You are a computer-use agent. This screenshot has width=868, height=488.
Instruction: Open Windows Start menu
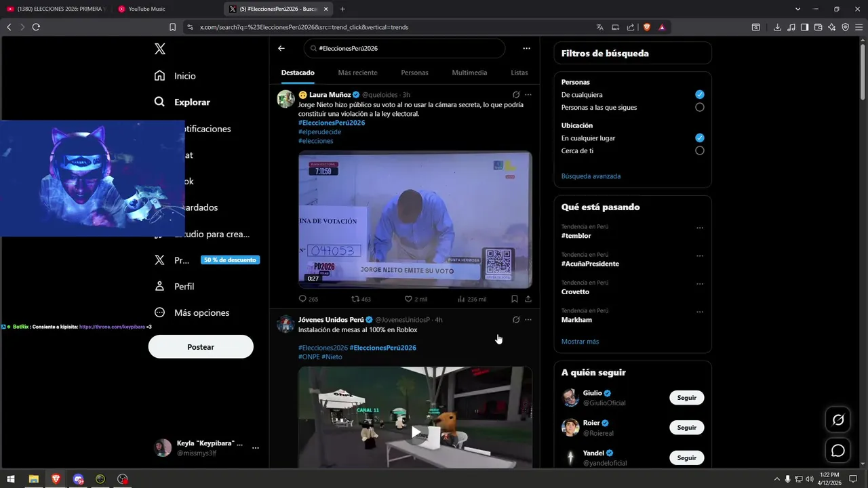tap(11, 479)
